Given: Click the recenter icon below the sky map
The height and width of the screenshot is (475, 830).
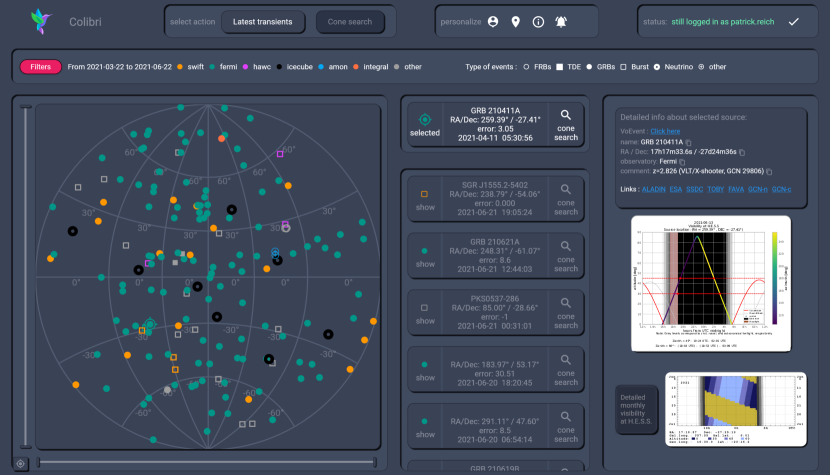Looking at the screenshot, I should point(21,463).
